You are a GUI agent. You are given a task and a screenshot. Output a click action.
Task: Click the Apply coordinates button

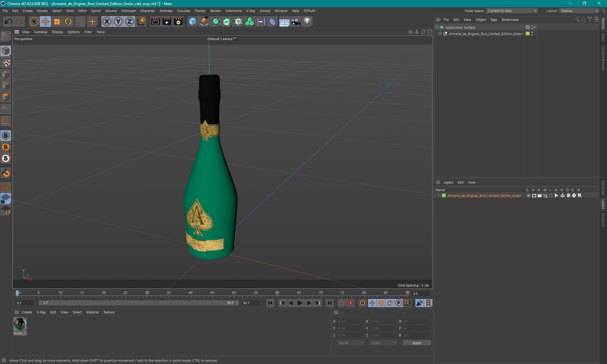pyautogui.click(x=417, y=343)
